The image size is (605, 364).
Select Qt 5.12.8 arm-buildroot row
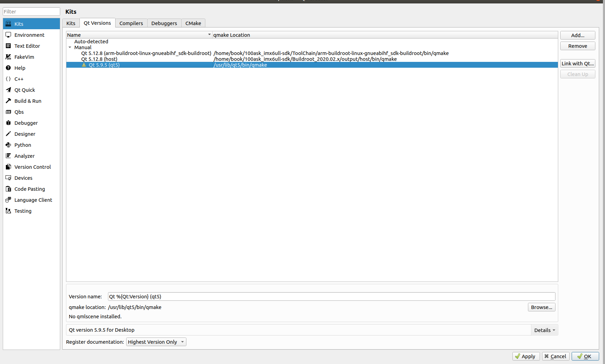pos(312,53)
